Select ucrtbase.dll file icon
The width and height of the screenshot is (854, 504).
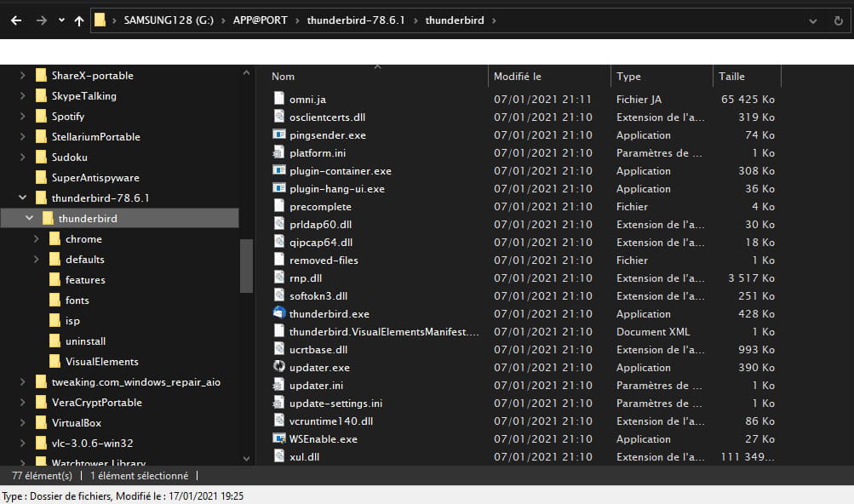(279, 349)
